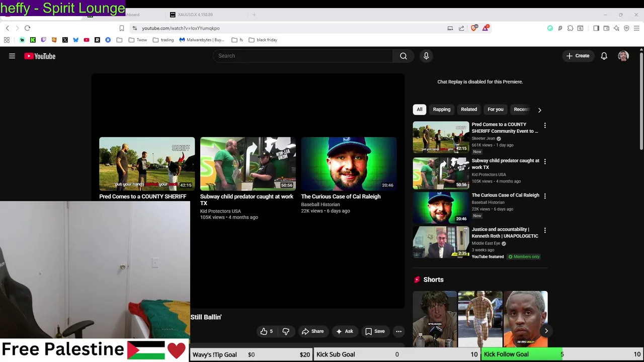Open Kid Protectors USA channel in end screen
644x362 pixels.
tap(220, 211)
